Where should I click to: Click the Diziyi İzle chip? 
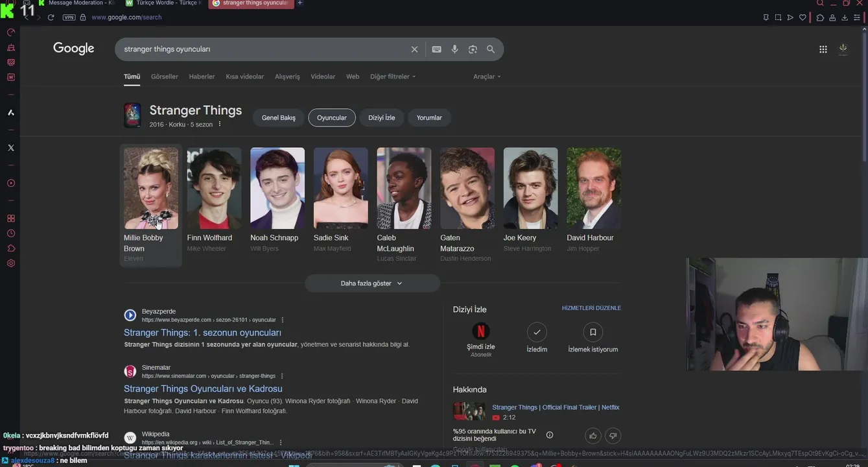pos(382,117)
